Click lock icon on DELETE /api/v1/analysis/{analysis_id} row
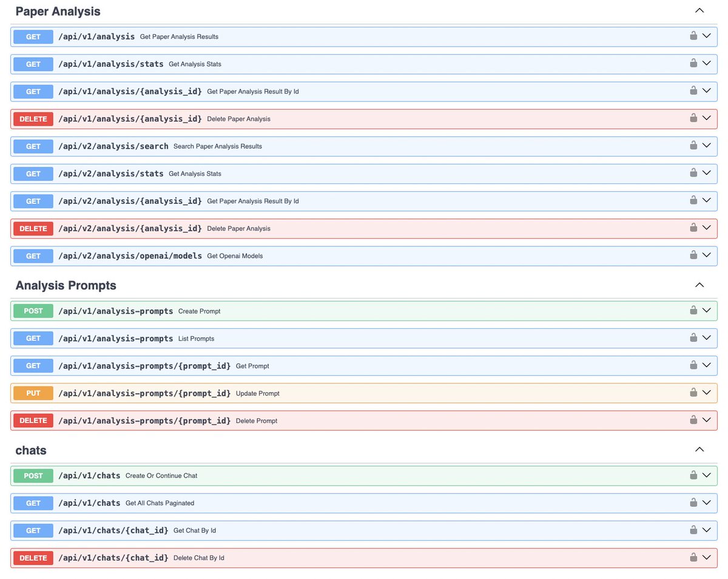This screenshot has height=579, width=728. point(693,118)
